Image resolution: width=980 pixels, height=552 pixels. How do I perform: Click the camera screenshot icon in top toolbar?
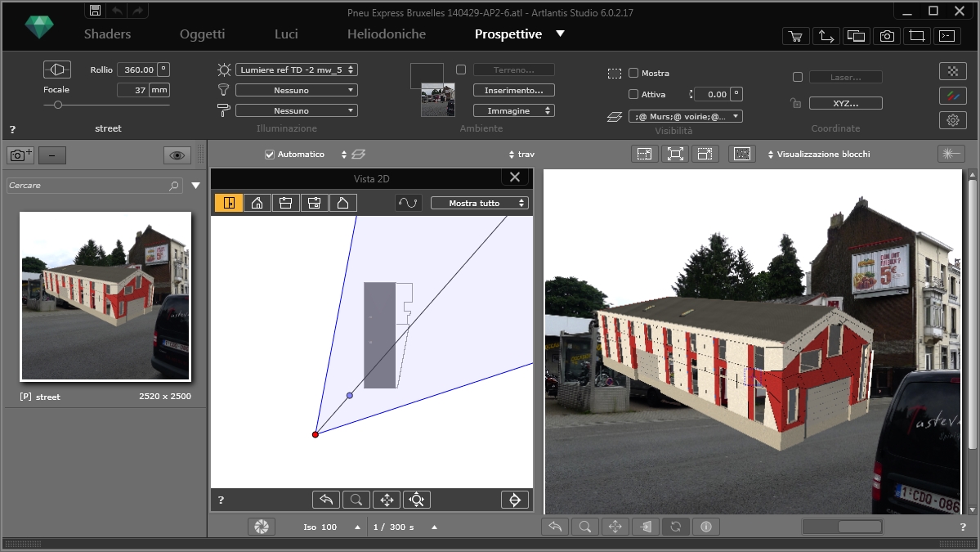(x=886, y=36)
